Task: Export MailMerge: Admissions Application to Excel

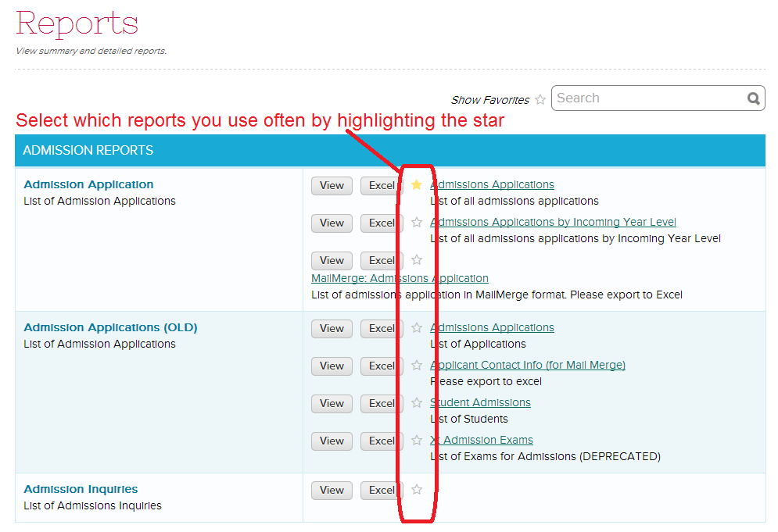Action: point(382,261)
